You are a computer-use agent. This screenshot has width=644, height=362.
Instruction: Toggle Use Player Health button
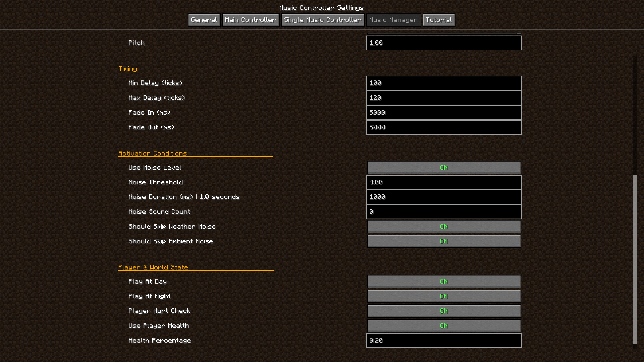tap(444, 325)
